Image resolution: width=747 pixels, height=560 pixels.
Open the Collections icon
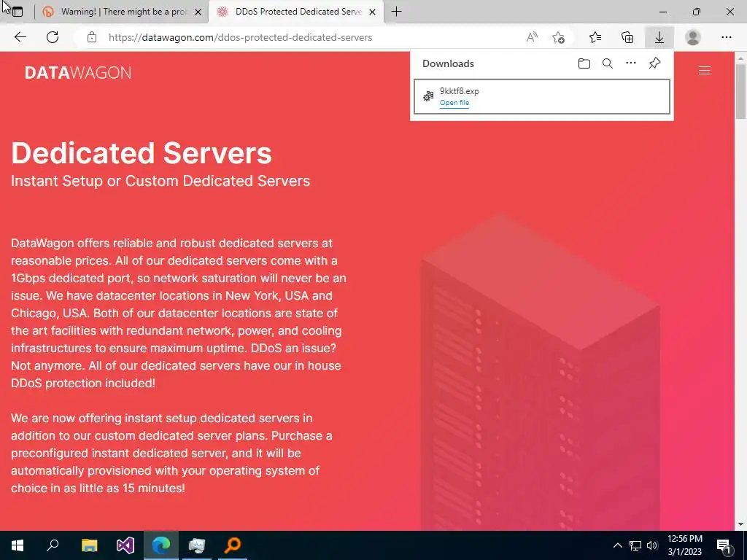click(627, 37)
